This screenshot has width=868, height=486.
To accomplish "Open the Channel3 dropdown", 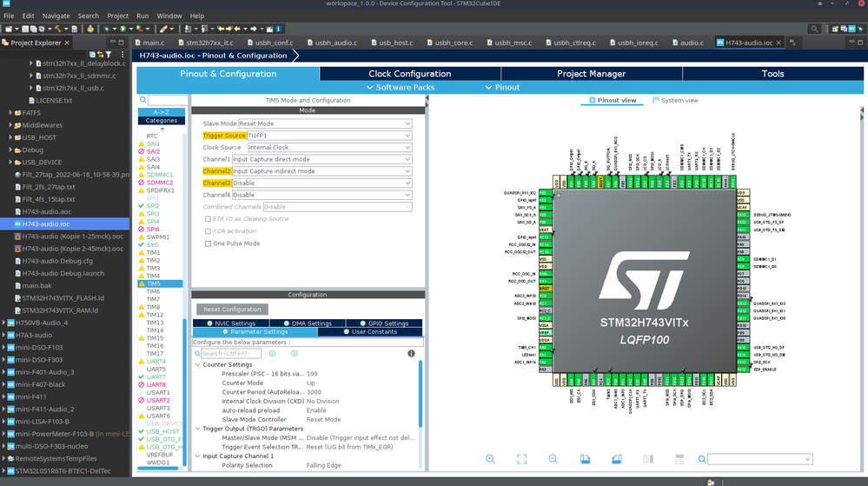I will tap(321, 183).
